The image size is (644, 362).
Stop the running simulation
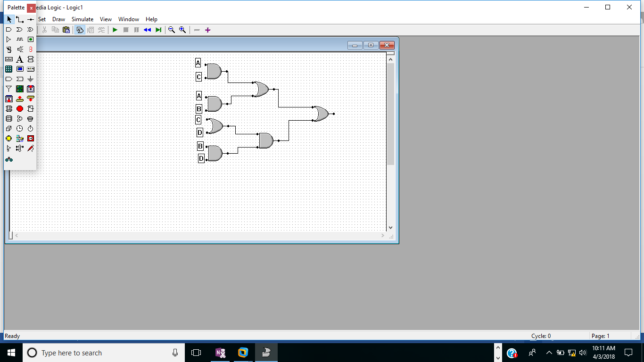[126, 30]
